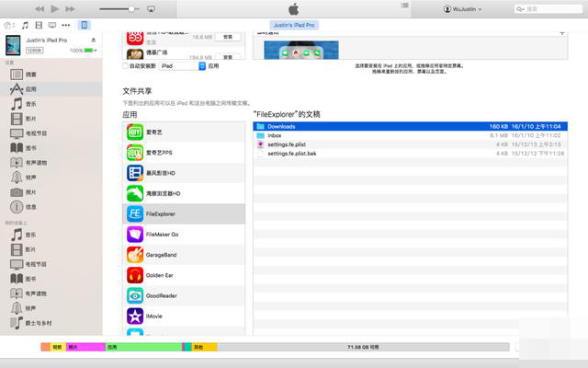Open 应用 in the device sidebar

[30, 89]
